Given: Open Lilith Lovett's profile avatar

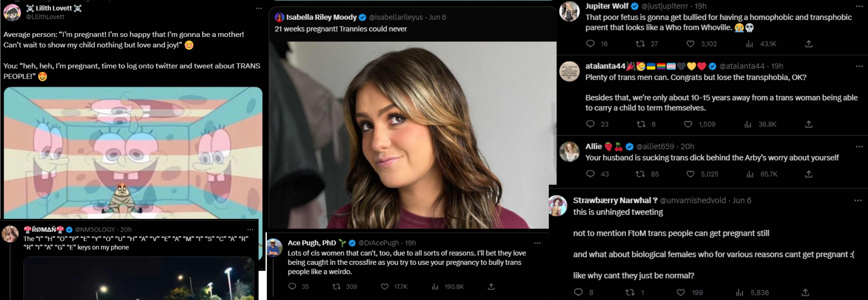Looking at the screenshot, I should click(12, 13).
